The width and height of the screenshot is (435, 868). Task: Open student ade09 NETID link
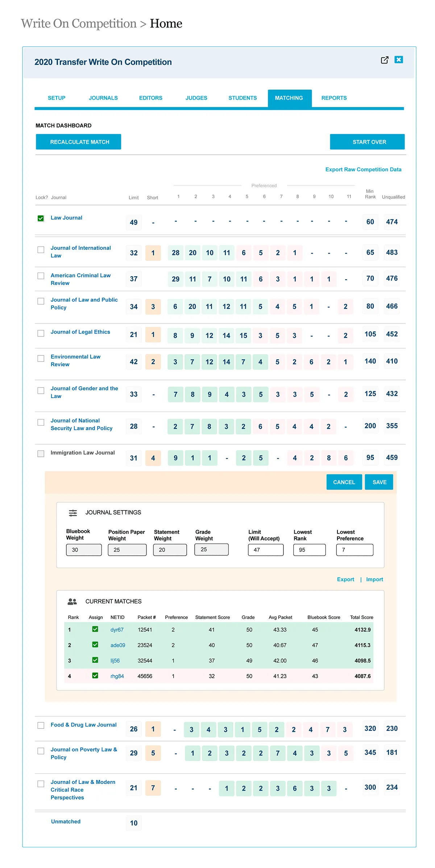118,645
